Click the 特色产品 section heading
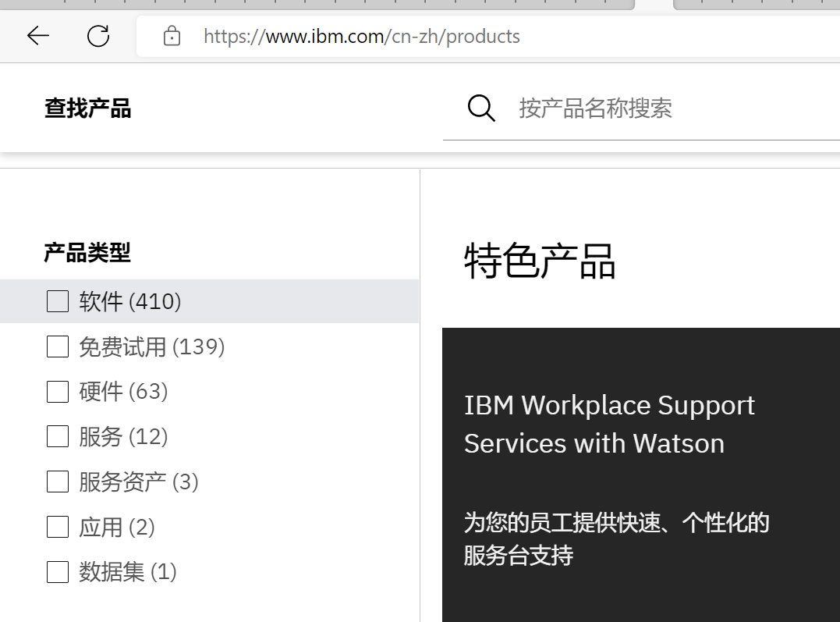840x622 pixels. click(x=540, y=261)
